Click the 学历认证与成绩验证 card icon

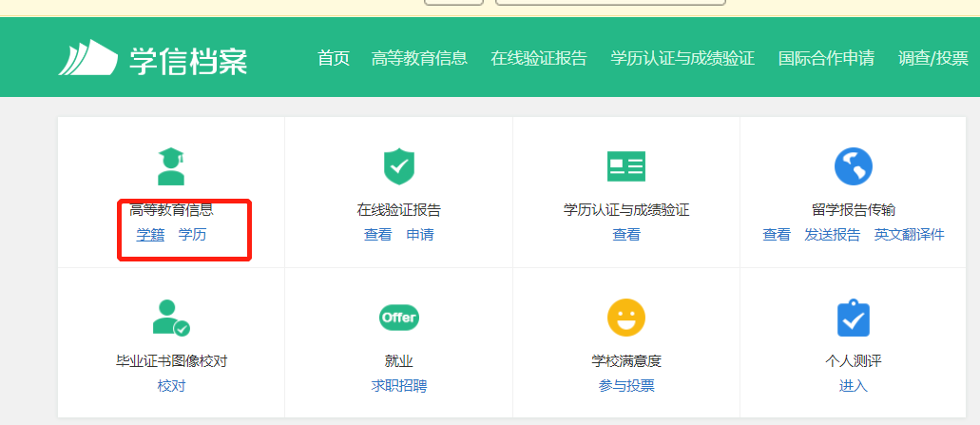pyautogui.click(x=625, y=166)
